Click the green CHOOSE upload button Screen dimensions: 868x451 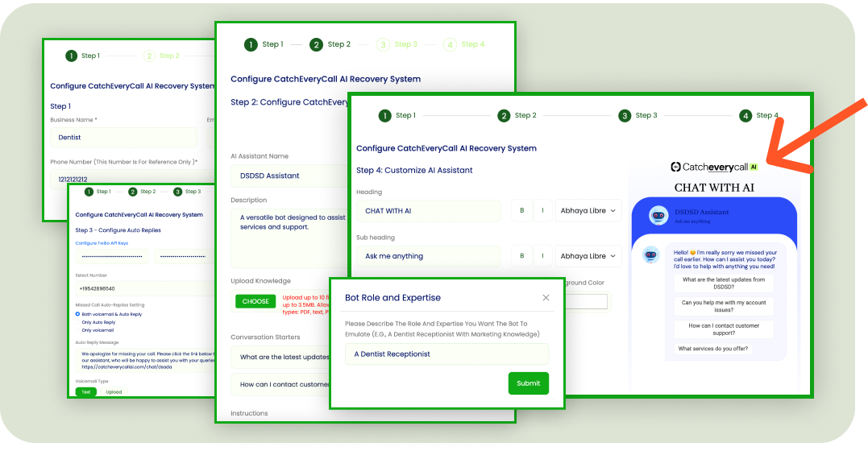(255, 301)
